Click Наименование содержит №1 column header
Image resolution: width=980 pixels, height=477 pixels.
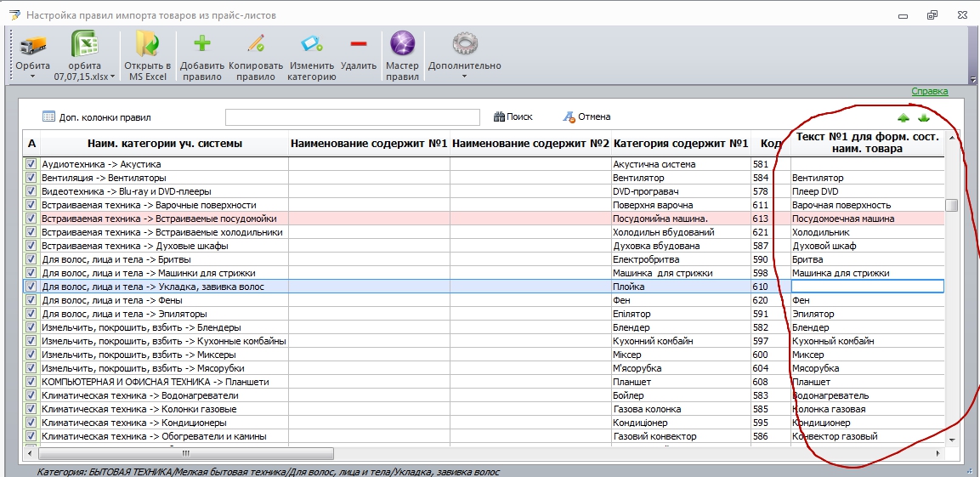tap(370, 144)
